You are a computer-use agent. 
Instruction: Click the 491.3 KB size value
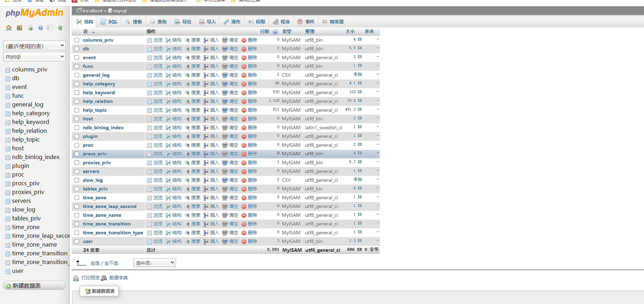pyautogui.click(x=354, y=110)
